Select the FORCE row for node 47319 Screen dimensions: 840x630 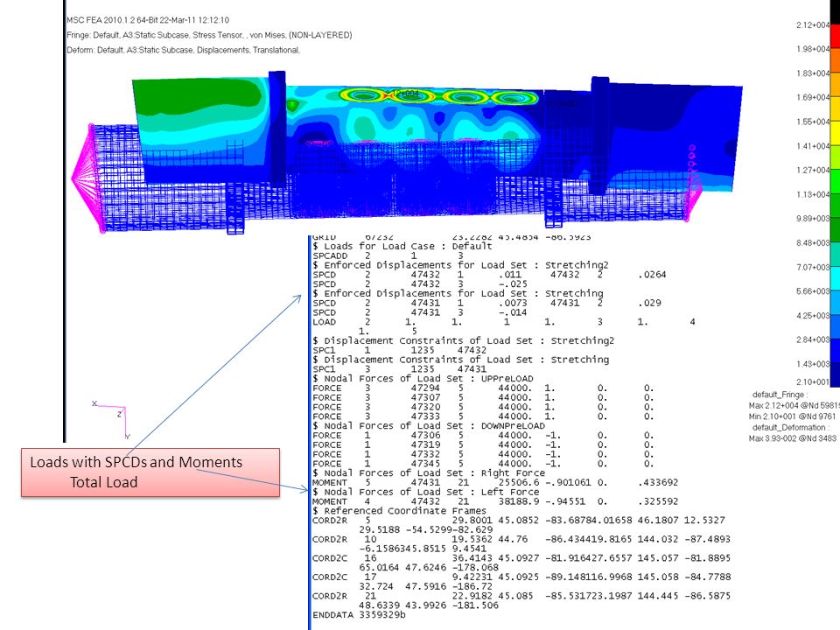pos(483,445)
